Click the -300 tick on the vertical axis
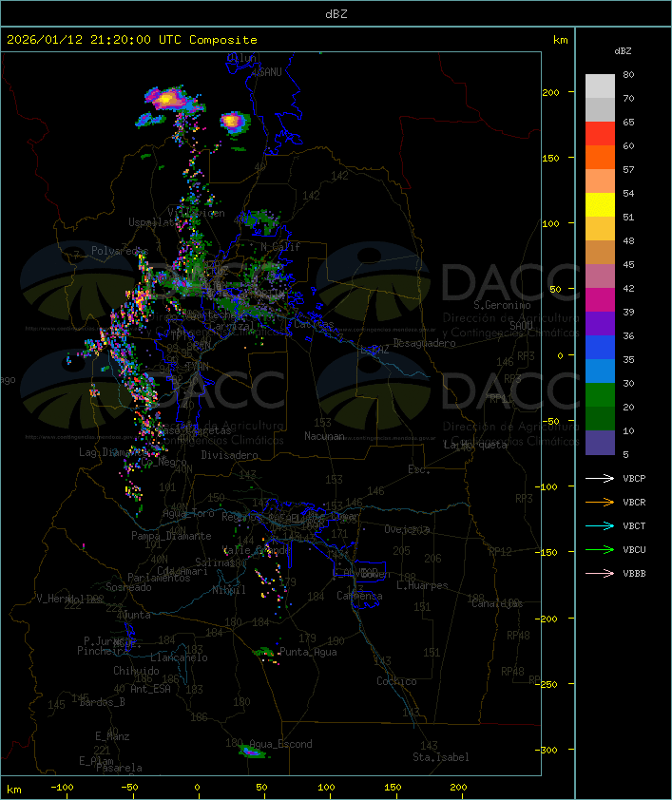 click(x=547, y=750)
